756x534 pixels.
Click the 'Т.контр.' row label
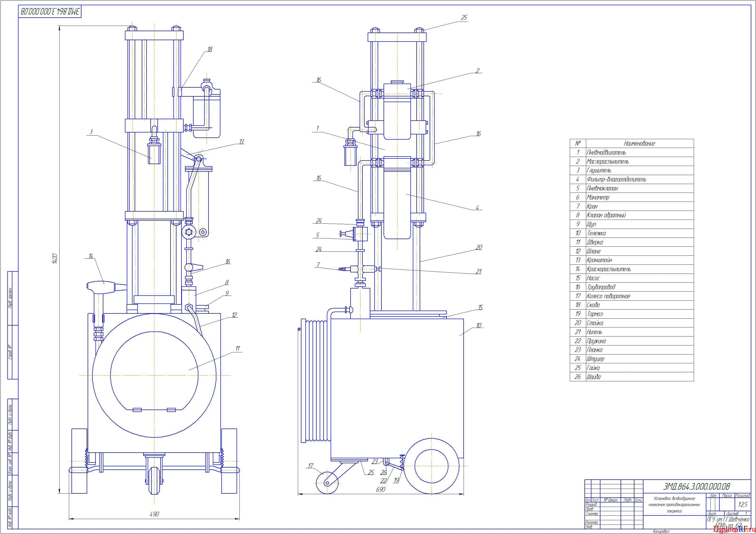[592, 514]
